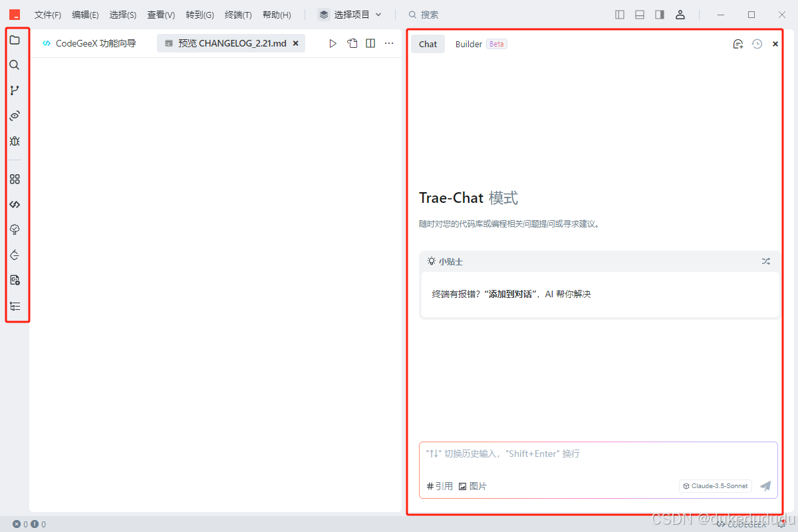Click the 添加到对话 tip text
The height and width of the screenshot is (532, 798).
click(x=510, y=294)
